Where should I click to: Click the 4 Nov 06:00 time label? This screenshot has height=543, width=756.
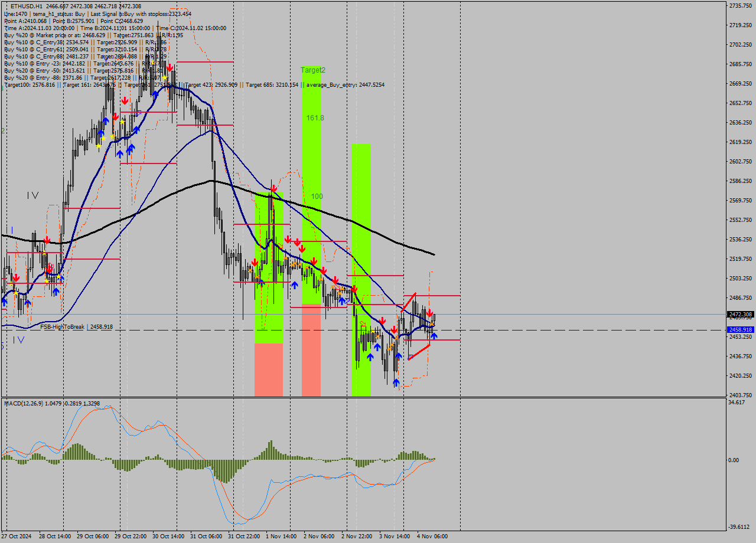point(432,537)
